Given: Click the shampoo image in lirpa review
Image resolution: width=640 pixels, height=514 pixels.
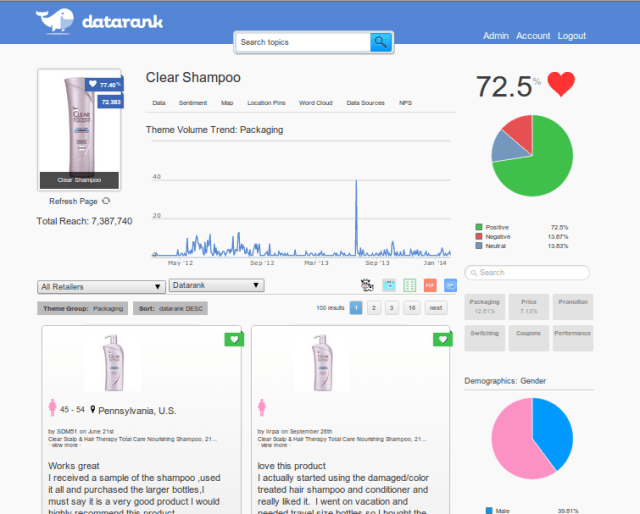Looking at the screenshot, I should [322, 363].
